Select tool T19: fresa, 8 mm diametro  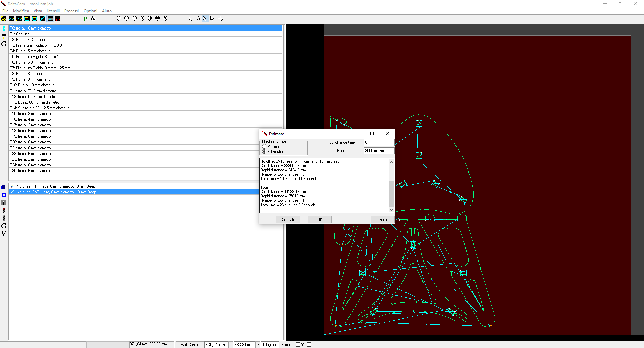(146, 136)
